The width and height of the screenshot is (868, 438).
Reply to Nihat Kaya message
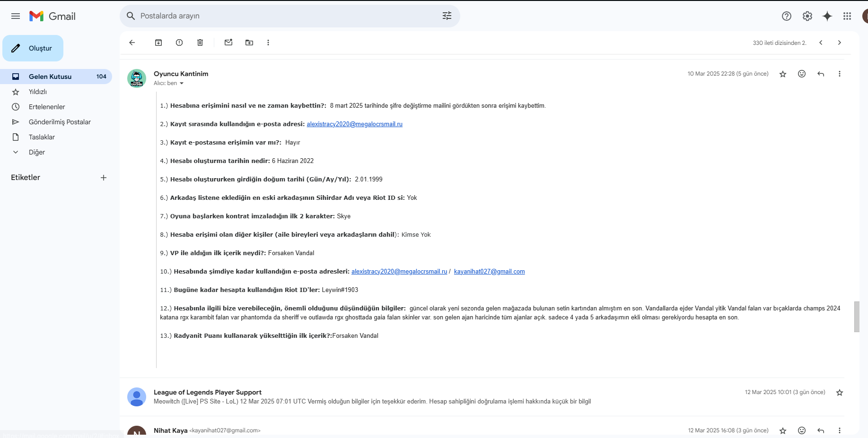(821, 430)
